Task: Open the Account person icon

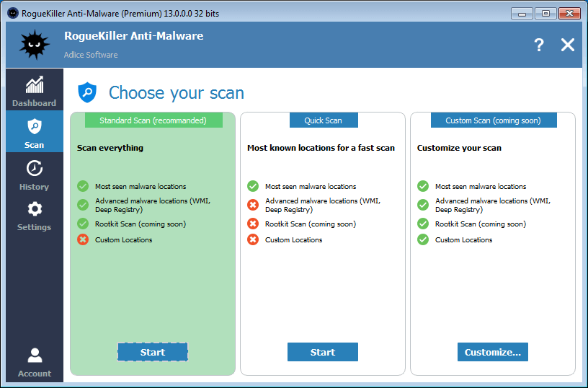Action: coord(34,356)
